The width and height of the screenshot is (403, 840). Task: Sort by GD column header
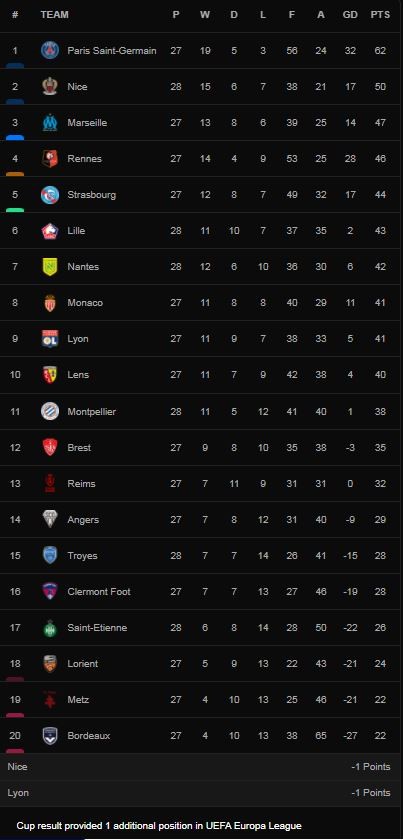click(x=350, y=14)
